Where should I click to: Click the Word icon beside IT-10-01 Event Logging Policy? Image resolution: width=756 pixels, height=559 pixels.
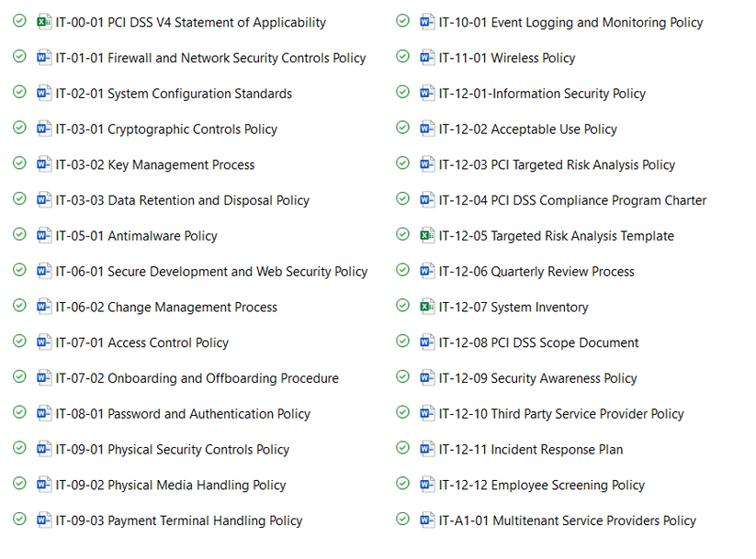pyautogui.click(x=427, y=22)
